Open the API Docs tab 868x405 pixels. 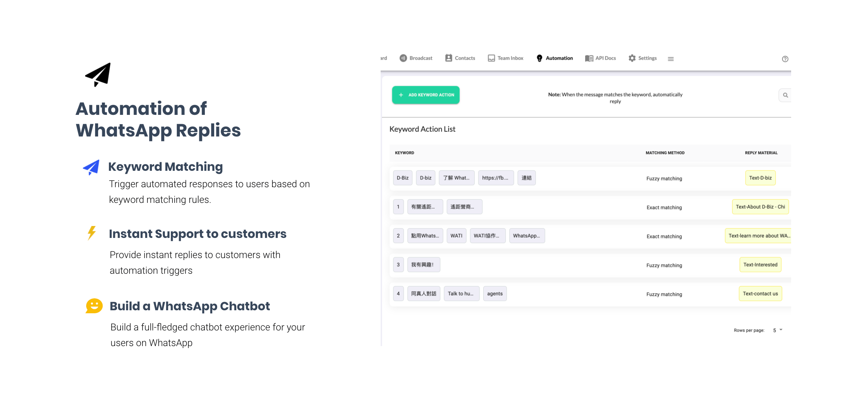[600, 58]
